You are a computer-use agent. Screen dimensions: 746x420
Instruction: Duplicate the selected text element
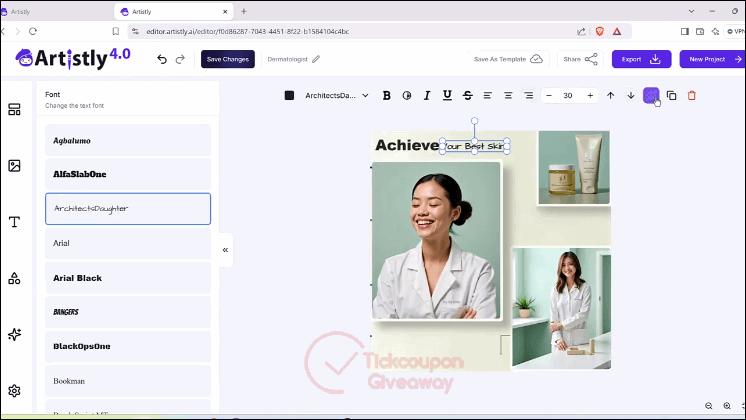point(671,96)
